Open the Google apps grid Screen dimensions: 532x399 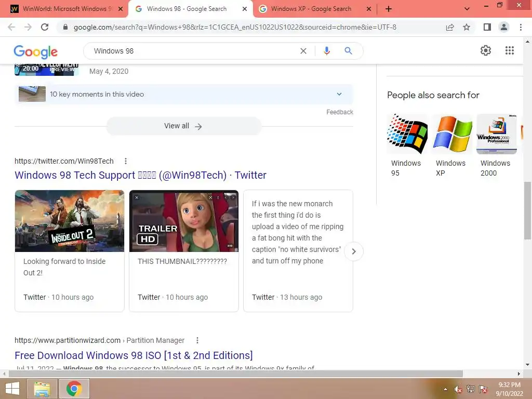(510, 50)
